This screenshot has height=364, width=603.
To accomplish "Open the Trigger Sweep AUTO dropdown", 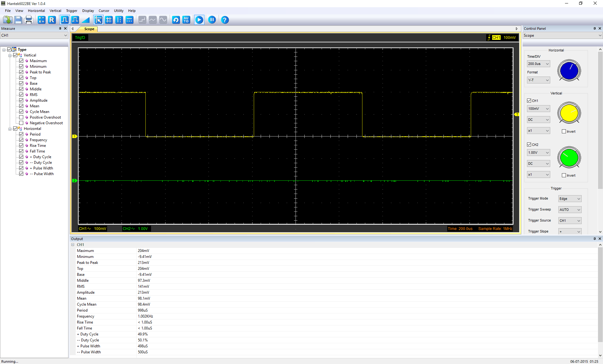I will [x=570, y=210].
